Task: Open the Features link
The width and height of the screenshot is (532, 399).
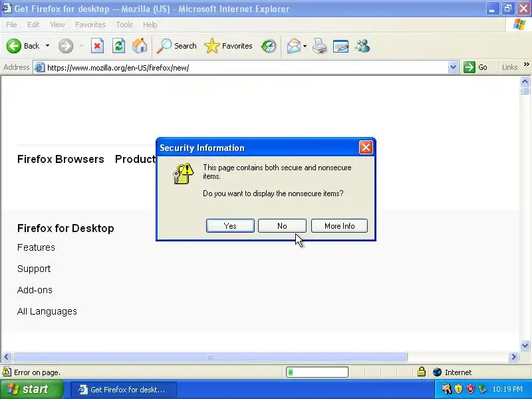Action: 36,247
